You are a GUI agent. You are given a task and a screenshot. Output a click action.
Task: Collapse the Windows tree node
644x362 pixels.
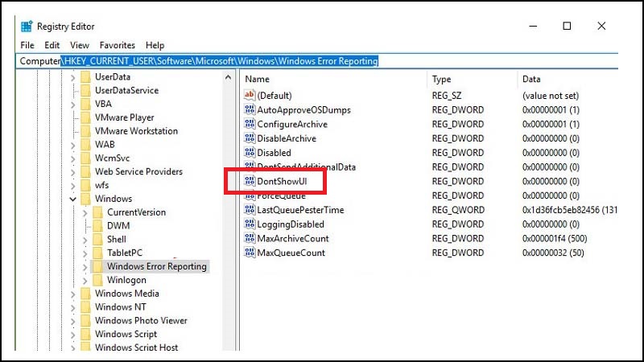point(72,199)
